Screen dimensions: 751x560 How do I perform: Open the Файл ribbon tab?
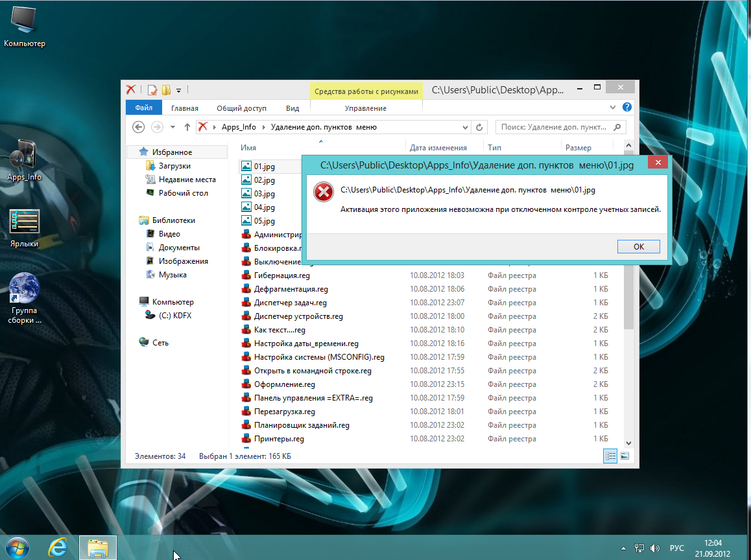(x=144, y=108)
